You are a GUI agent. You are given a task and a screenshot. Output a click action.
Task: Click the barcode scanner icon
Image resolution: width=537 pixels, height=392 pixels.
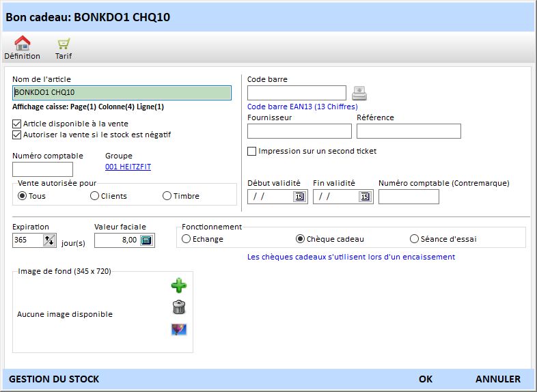point(359,93)
